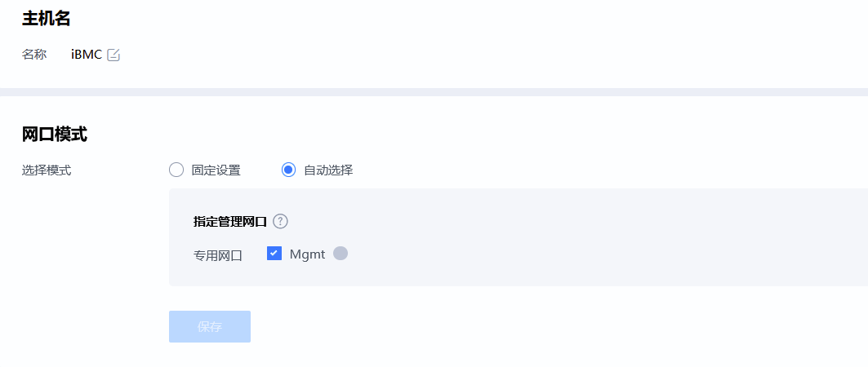Click blank area right of the 保存 button
The height and width of the screenshot is (367, 868).
490,326
